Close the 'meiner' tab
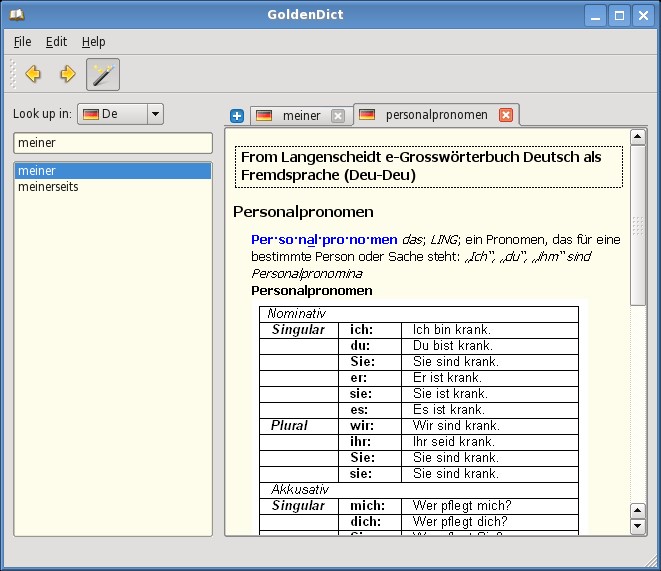This screenshot has width=661, height=571. click(x=338, y=116)
